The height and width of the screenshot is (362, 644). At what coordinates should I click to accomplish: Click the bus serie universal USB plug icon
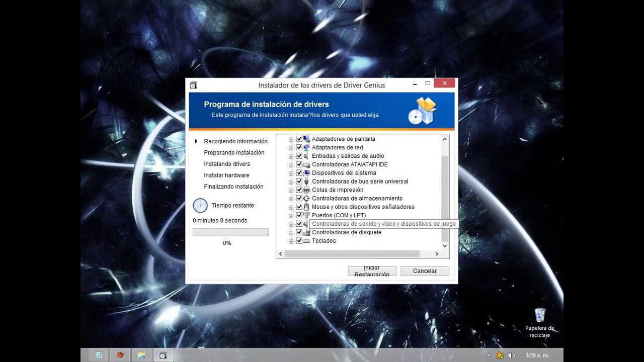[306, 182]
